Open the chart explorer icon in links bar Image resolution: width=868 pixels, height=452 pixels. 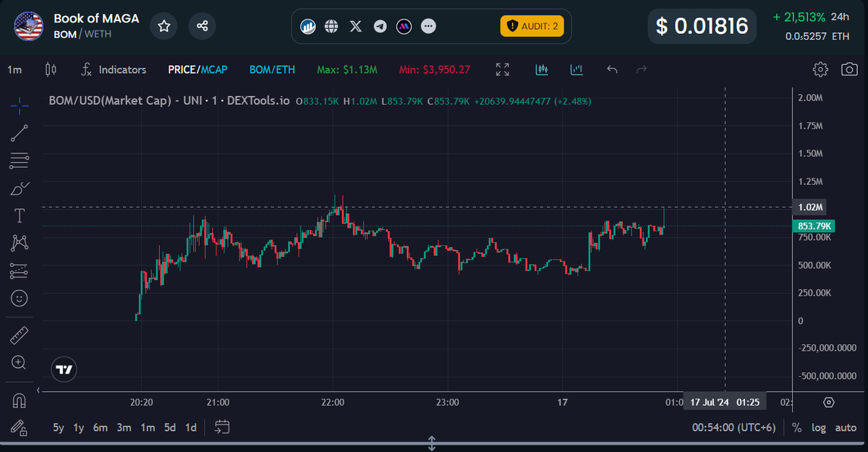pos(307,27)
